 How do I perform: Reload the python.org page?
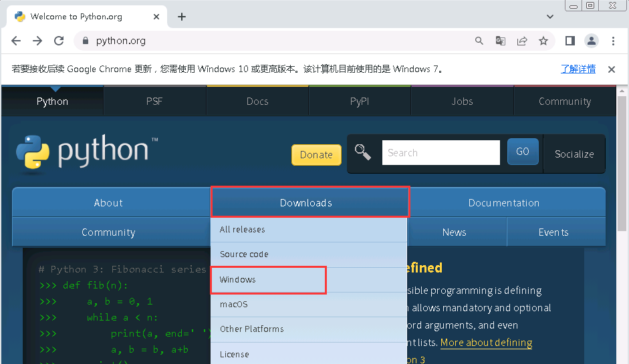59,41
